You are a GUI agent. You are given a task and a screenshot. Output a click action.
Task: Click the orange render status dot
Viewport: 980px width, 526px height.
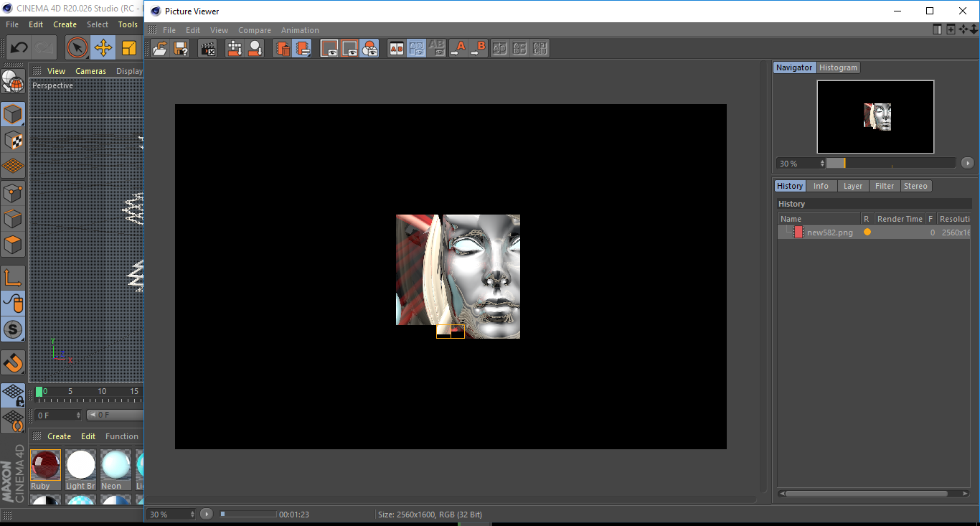[867, 233]
